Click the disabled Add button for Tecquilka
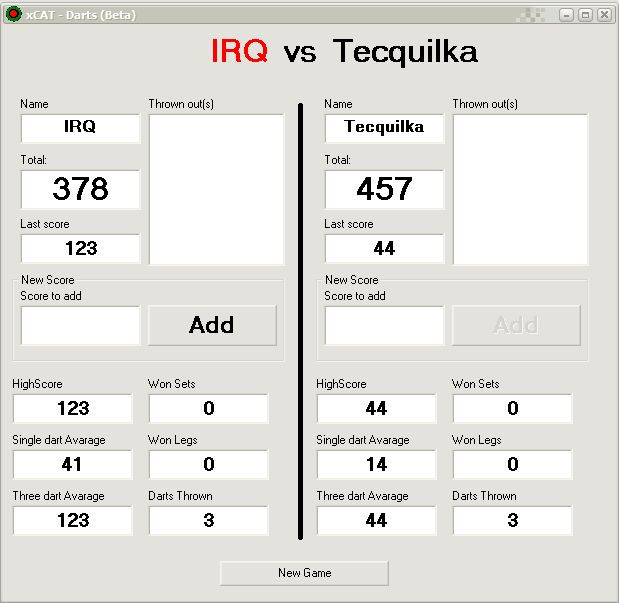 tap(516, 325)
